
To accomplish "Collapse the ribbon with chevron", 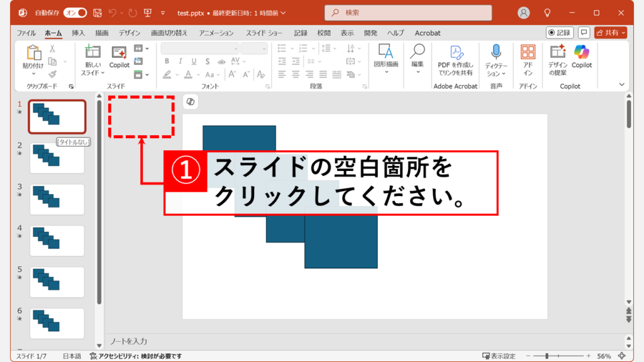I will click(622, 85).
